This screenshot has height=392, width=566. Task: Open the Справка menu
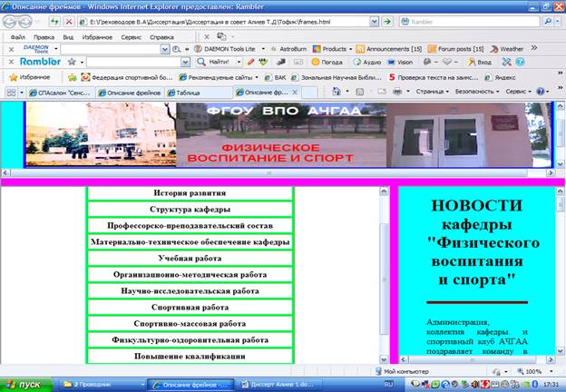pos(161,37)
